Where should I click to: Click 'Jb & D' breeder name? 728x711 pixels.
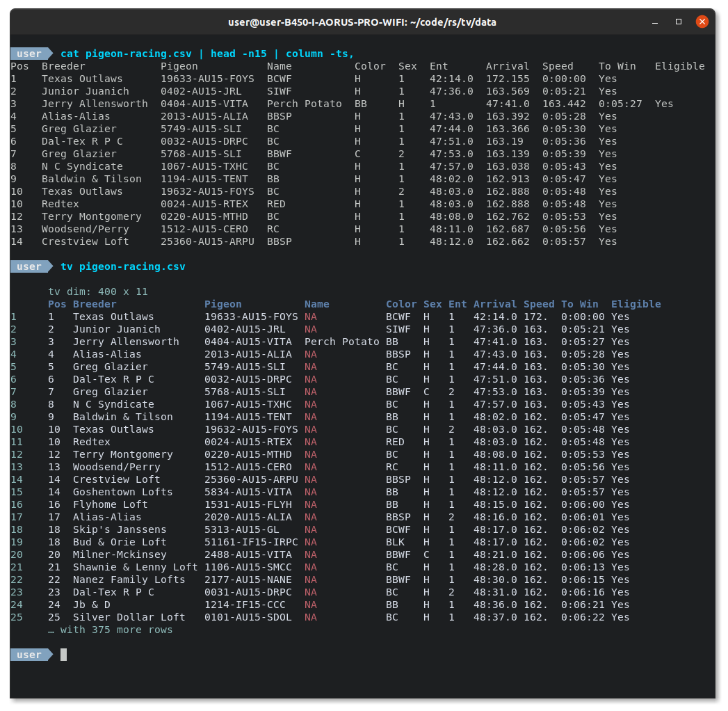click(92, 605)
